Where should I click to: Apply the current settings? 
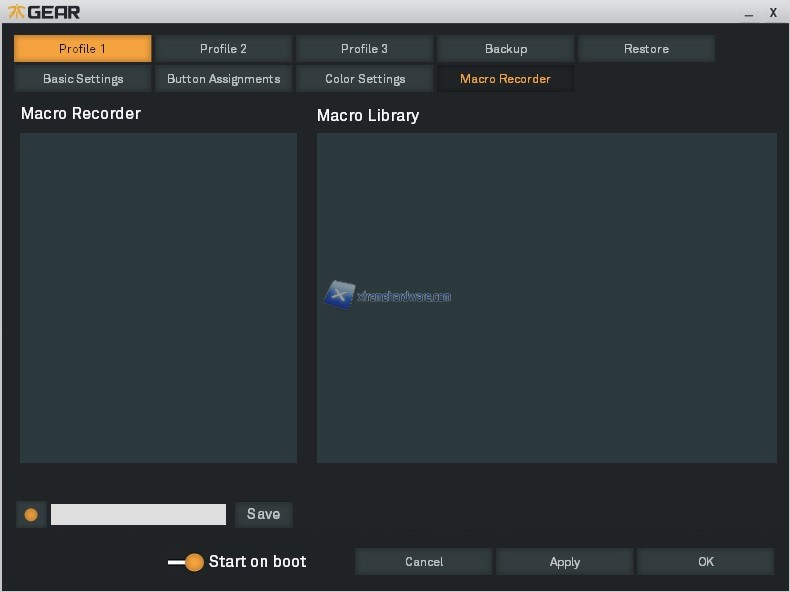(x=565, y=562)
